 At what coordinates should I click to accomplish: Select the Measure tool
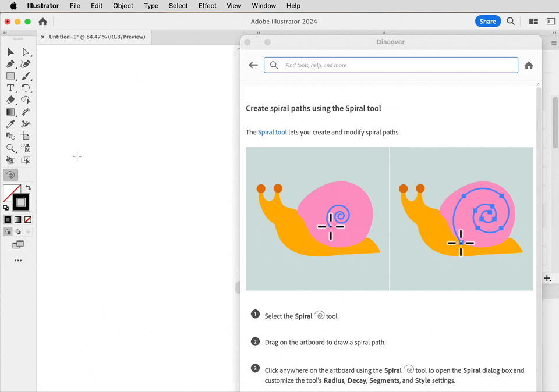point(25,112)
